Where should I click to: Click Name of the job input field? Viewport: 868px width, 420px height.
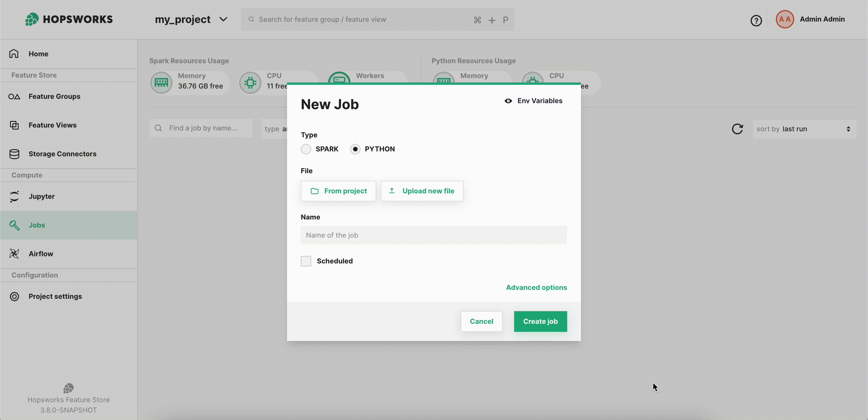tap(433, 235)
